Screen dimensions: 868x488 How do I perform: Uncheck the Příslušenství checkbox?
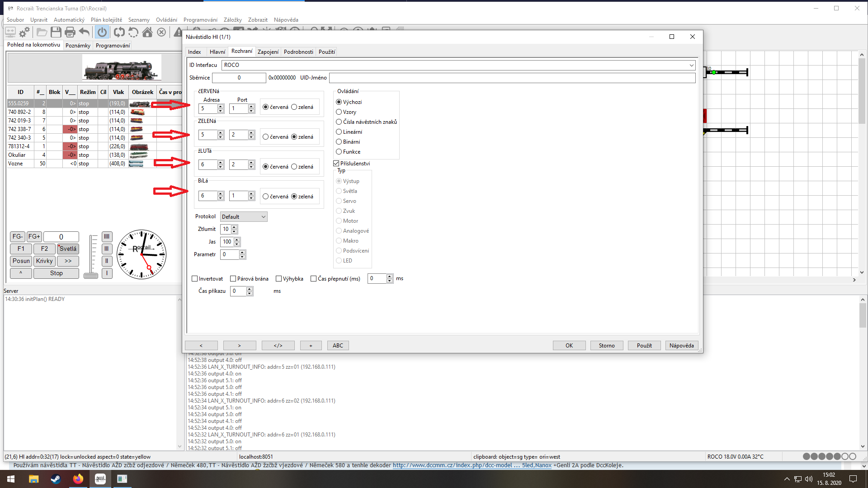(336, 164)
